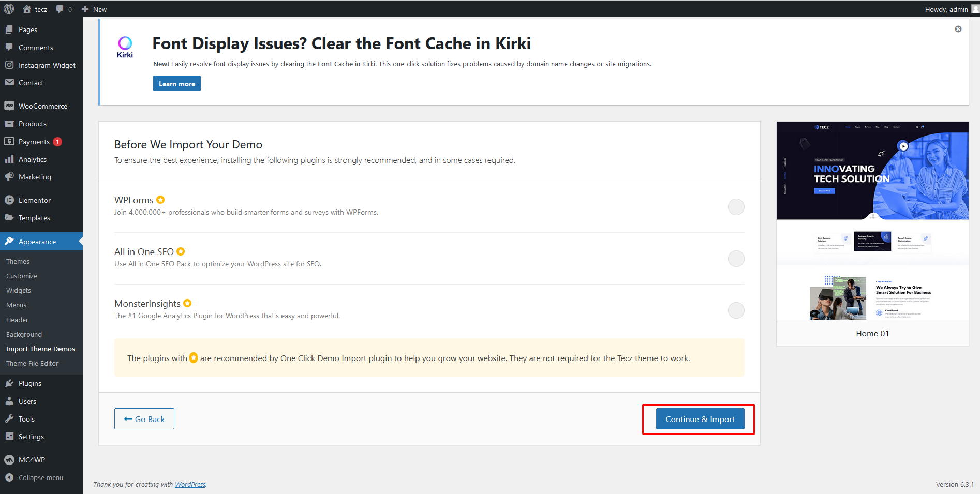Toggle the All in One SEO plugin
The height and width of the screenshot is (494, 980).
pos(736,259)
